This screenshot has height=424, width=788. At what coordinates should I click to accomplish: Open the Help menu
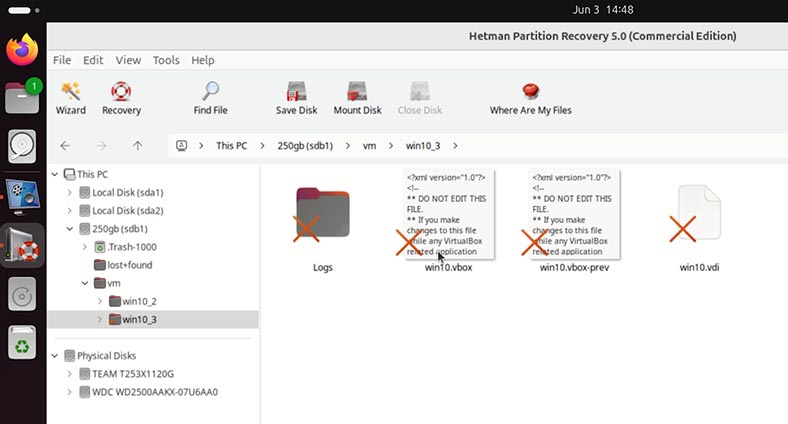[203, 60]
